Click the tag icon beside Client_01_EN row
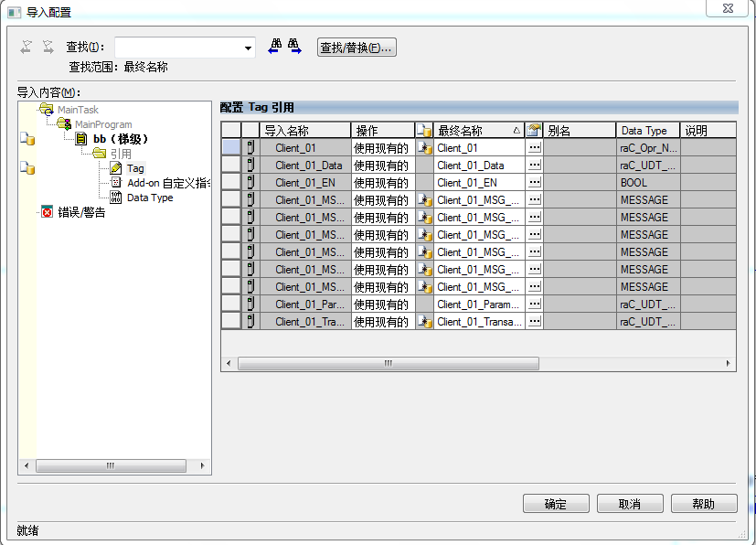Viewport: 756px width, 545px height. click(x=250, y=183)
